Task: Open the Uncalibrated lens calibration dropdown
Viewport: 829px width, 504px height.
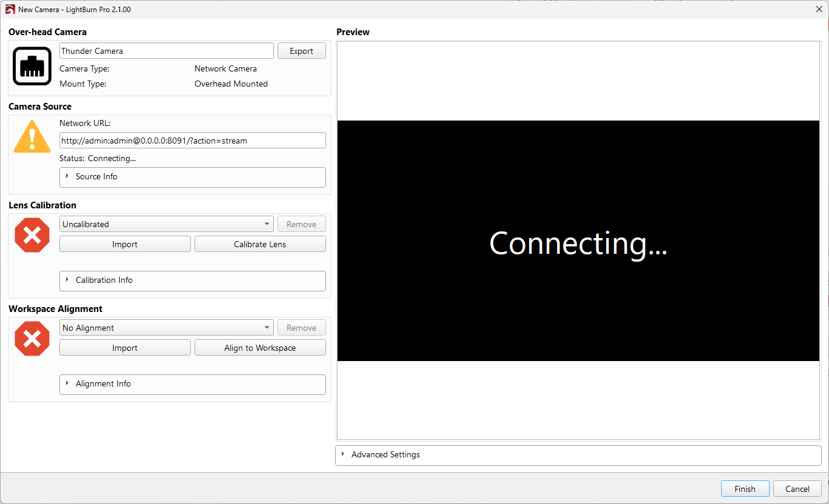Action: 167,224
